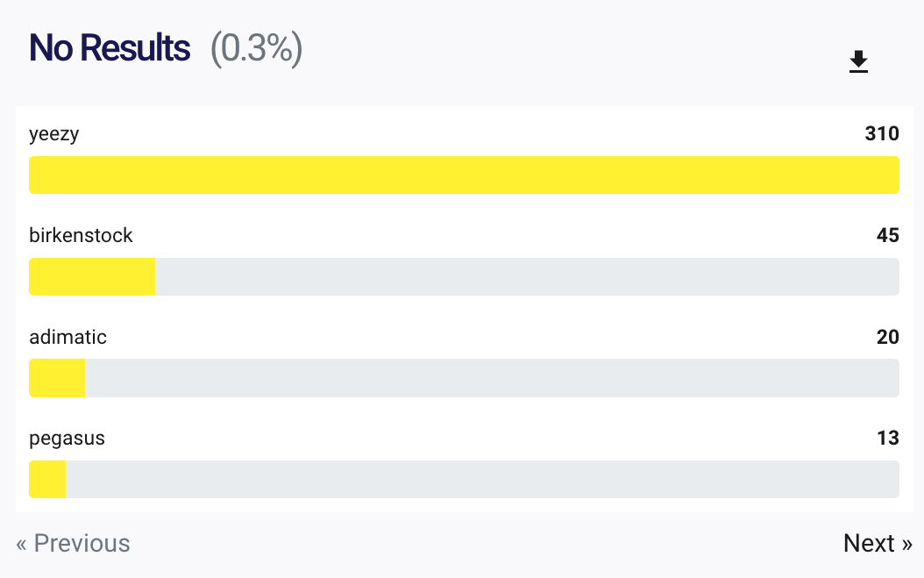Select the birkenstock search term label
The image size is (924, 578).
click(81, 235)
